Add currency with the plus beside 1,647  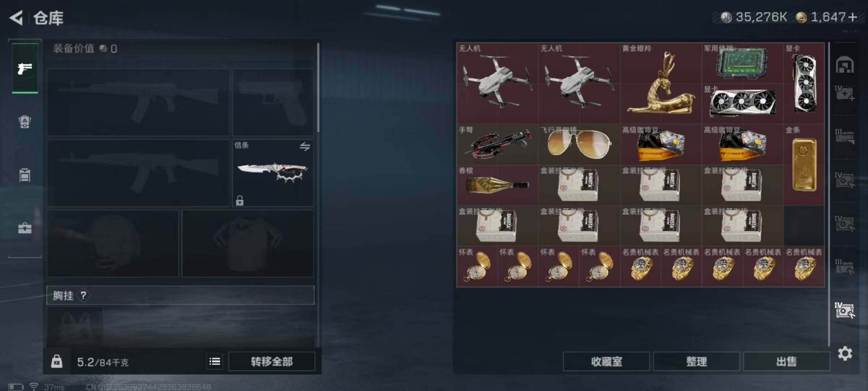pos(852,17)
